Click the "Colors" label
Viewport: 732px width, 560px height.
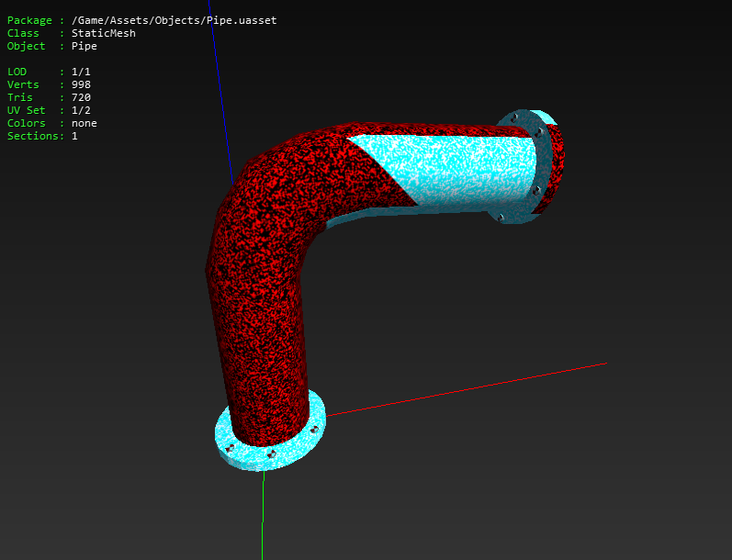[x=26, y=123]
